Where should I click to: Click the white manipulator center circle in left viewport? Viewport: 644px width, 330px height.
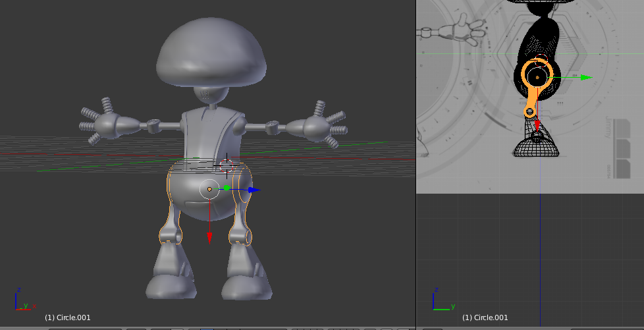(209, 189)
